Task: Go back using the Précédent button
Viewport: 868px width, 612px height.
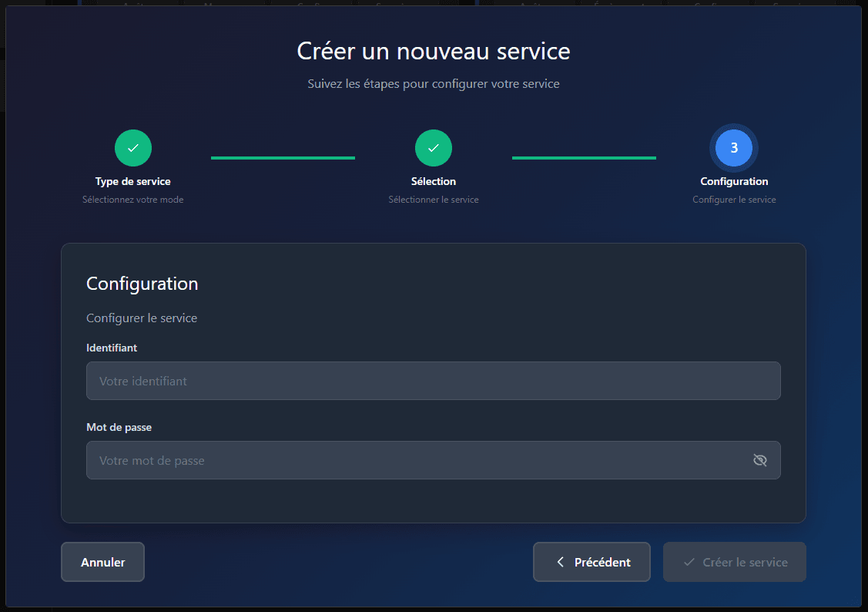Action: pyautogui.click(x=592, y=562)
